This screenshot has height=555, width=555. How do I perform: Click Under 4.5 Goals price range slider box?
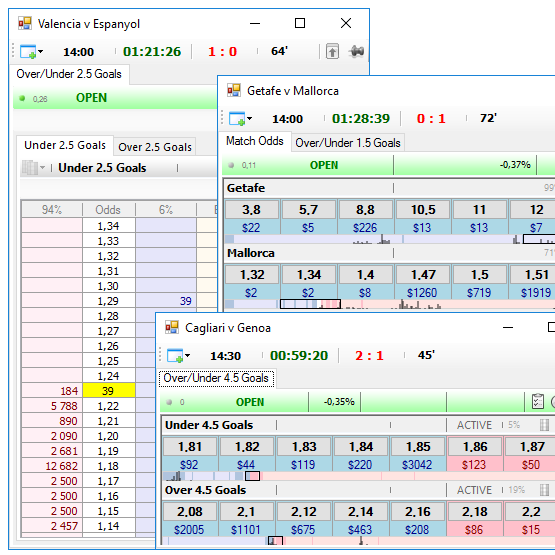coord(252,476)
